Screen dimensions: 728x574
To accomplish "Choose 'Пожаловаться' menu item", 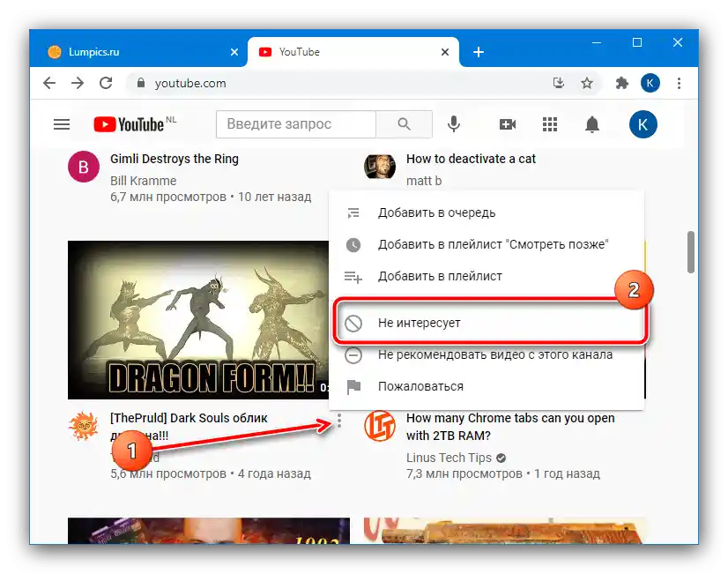I will 487,386.
